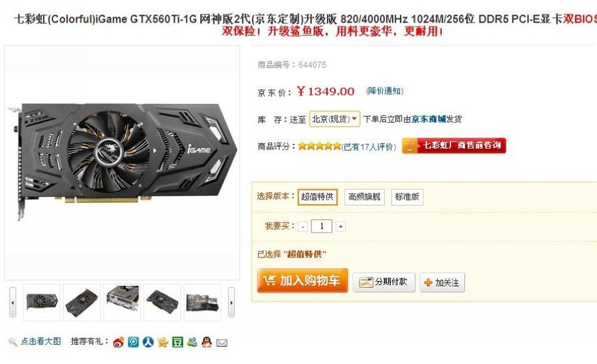Screen dimensions: 597x364
Task: Share via Tencent Weibo blue icon
Action: (x=133, y=342)
